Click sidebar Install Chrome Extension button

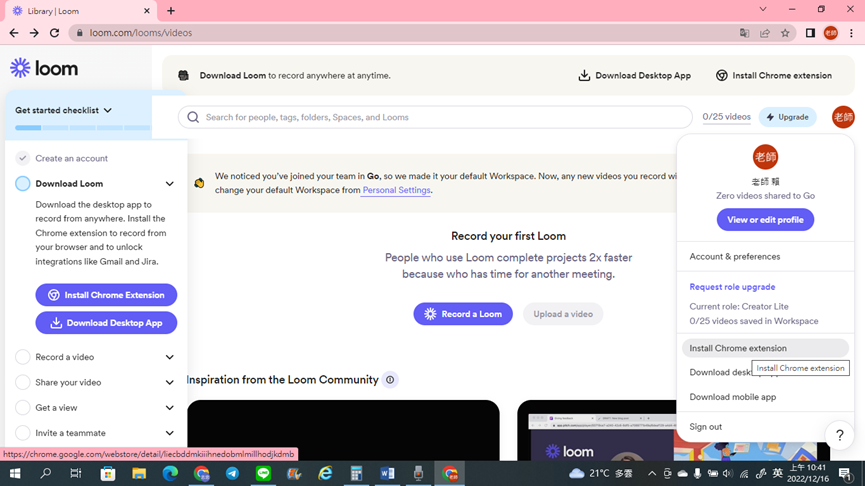click(x=106, y=295)
